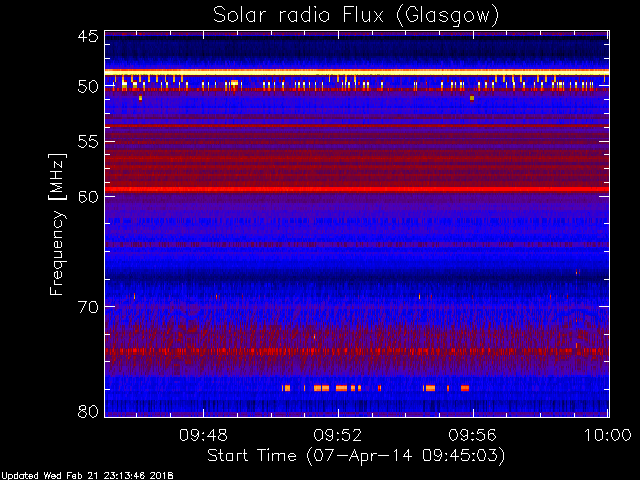The width and height of the screenshot is (640, 480).
Task: Click the 09:52 time axis label
Action: [x=338, y=435]
